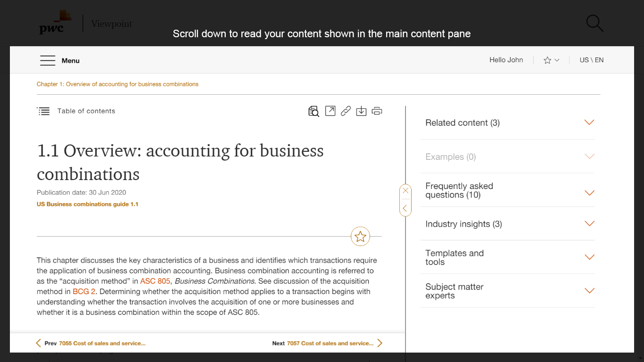This screenshot has width=644, height=362.
Task: Open the ASC 805 reference link
Action: [155, 281]
